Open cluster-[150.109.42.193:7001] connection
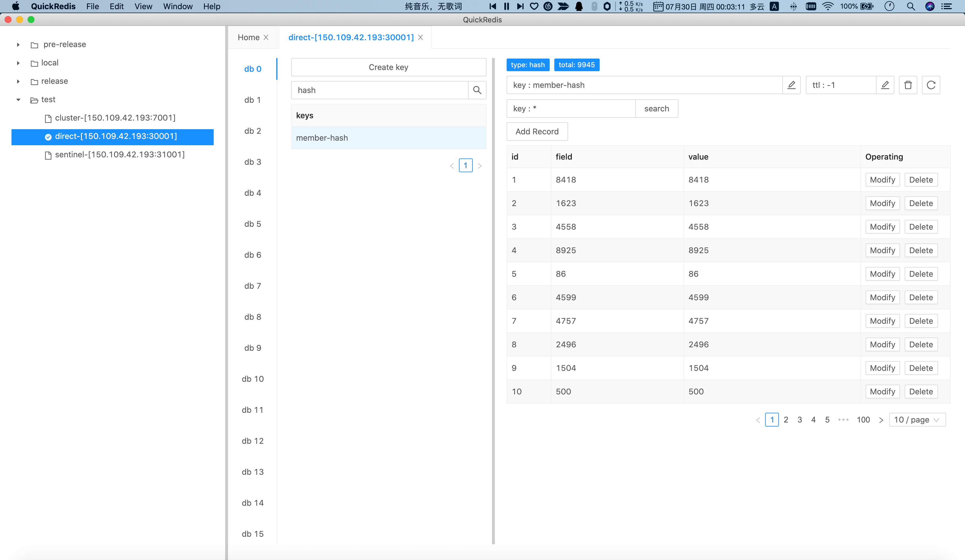 click(115, 118)
